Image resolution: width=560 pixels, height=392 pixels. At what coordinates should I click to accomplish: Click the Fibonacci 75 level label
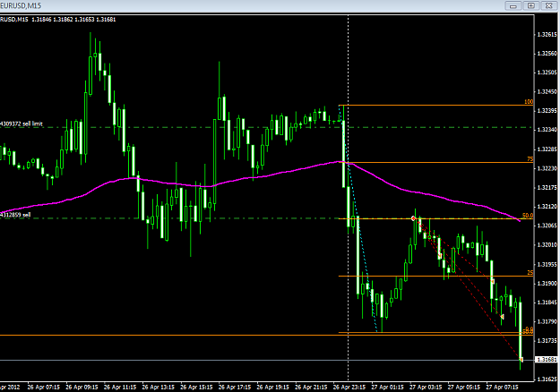530,159
